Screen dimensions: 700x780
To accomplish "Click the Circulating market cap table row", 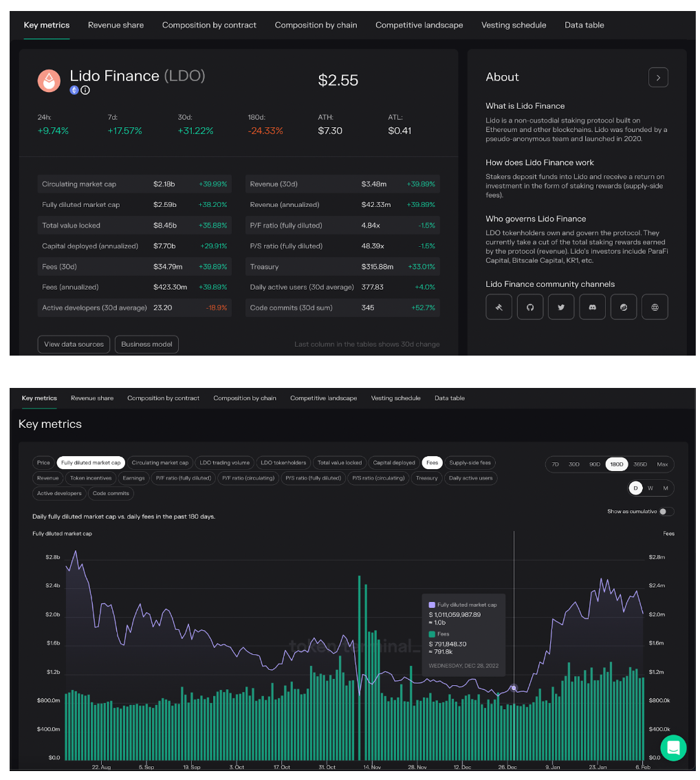I will (134, 184).
